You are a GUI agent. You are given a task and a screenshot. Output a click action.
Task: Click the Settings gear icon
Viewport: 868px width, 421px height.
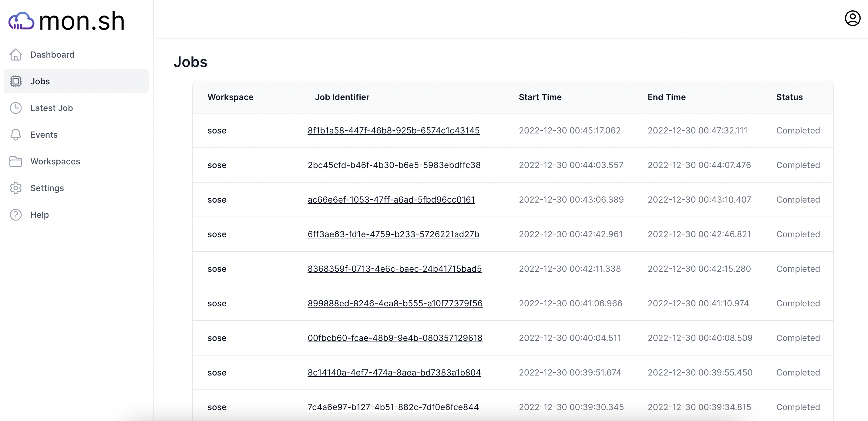pyautogui.click(x=16, y=188)
